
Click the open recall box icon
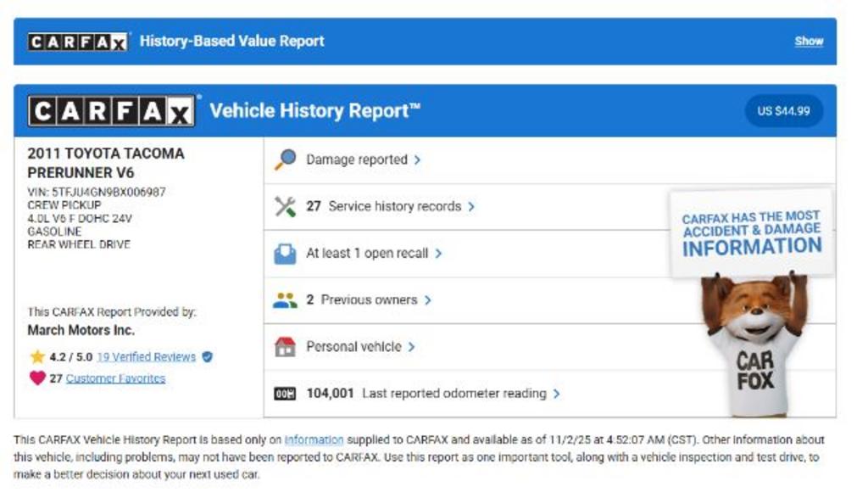[286, 253]
